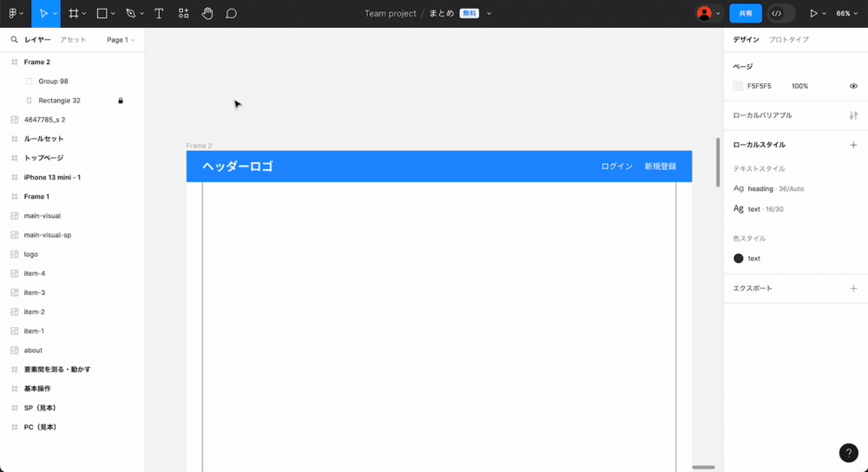Select the Comment tool
Viewport: 868px width, 472px height.
pos(232,13)
